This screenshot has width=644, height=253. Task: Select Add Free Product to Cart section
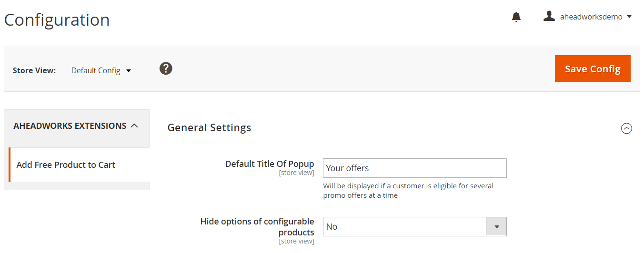coord(66,165)
